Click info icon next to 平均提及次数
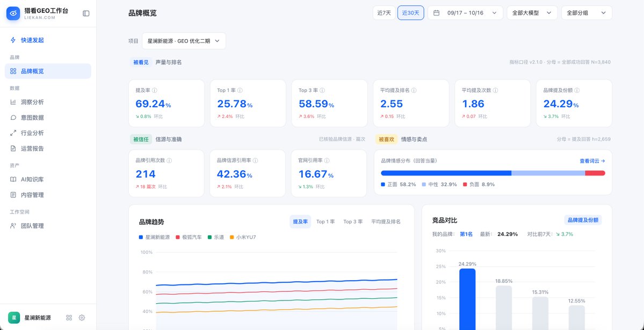 coord(496,90)
